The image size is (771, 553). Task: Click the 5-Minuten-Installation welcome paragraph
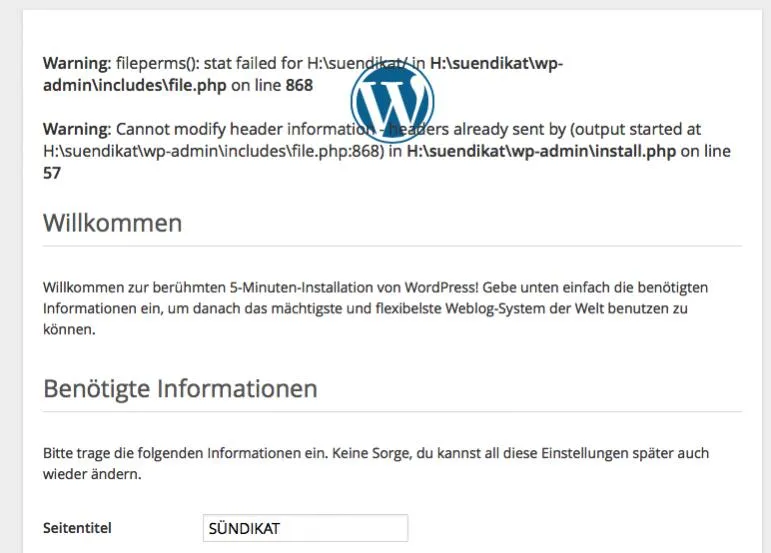(375, 308)
